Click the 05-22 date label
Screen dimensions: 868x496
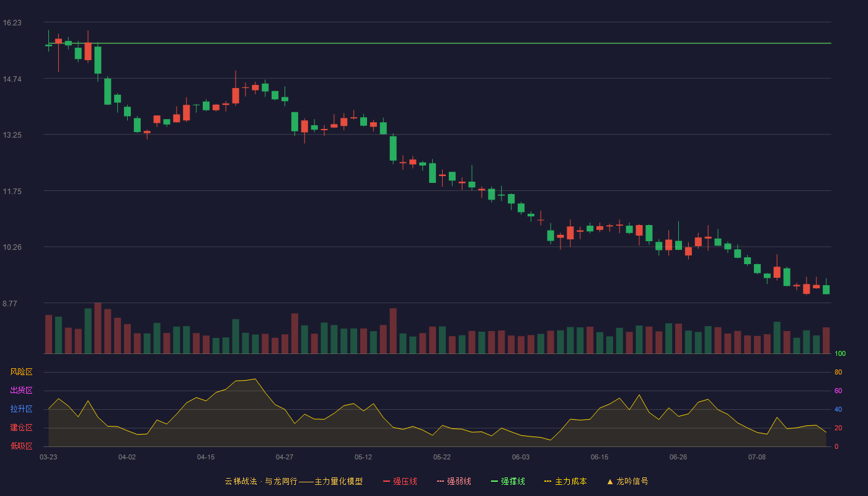pyautogui.click(x=442, y=457)
